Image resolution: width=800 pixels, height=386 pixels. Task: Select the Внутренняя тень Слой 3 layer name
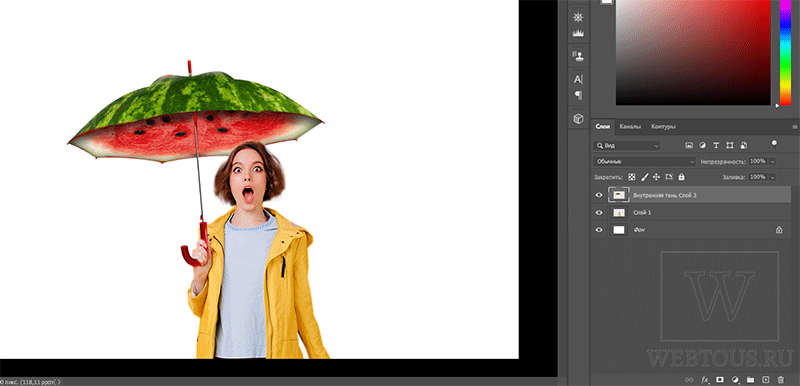665,195
